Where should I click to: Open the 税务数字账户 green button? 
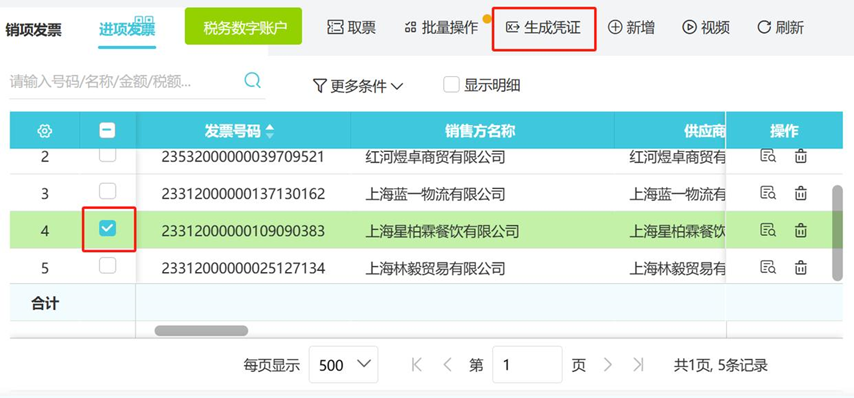(243, 27)
